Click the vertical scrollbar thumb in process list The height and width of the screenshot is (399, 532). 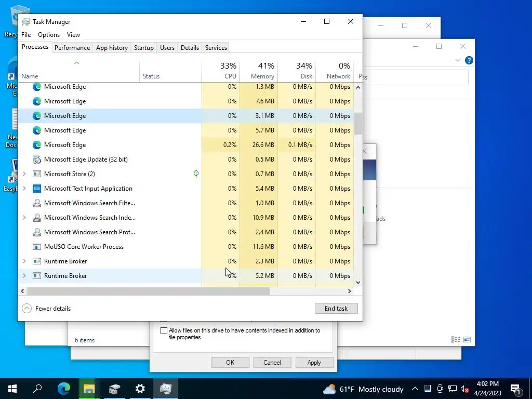(358, 124)
